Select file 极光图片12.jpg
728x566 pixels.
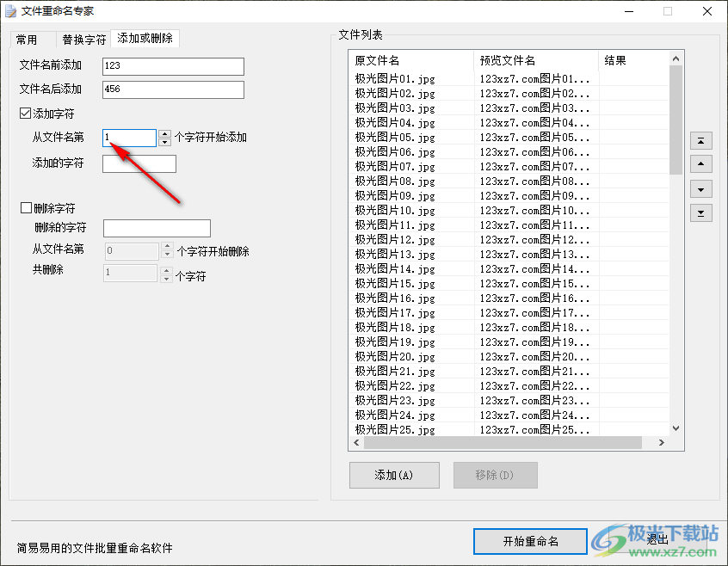click(395, 240)
